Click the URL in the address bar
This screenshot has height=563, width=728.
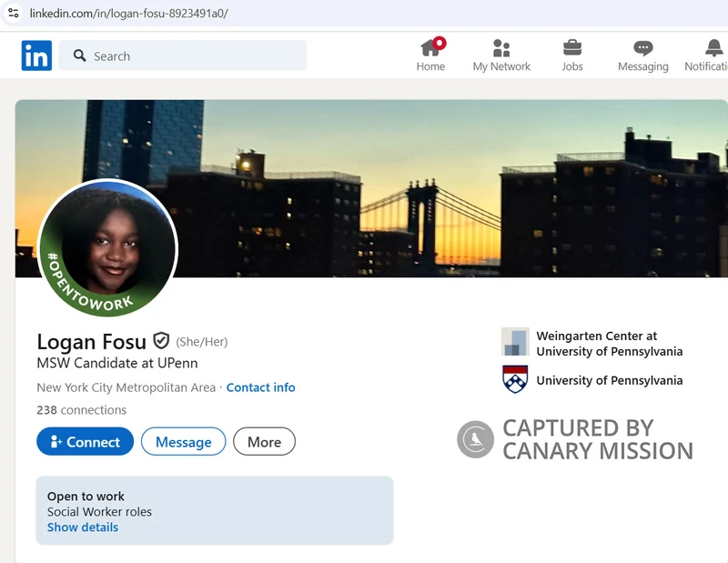[128, 13]
